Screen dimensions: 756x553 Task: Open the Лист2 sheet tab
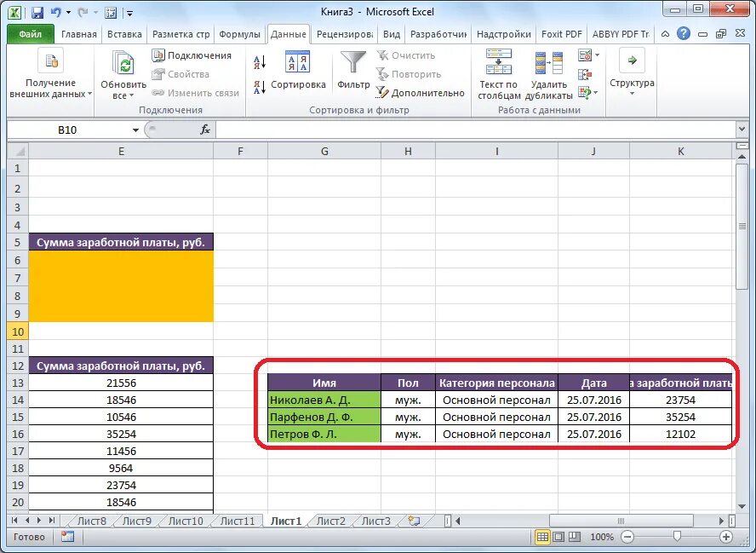[330, 521]
